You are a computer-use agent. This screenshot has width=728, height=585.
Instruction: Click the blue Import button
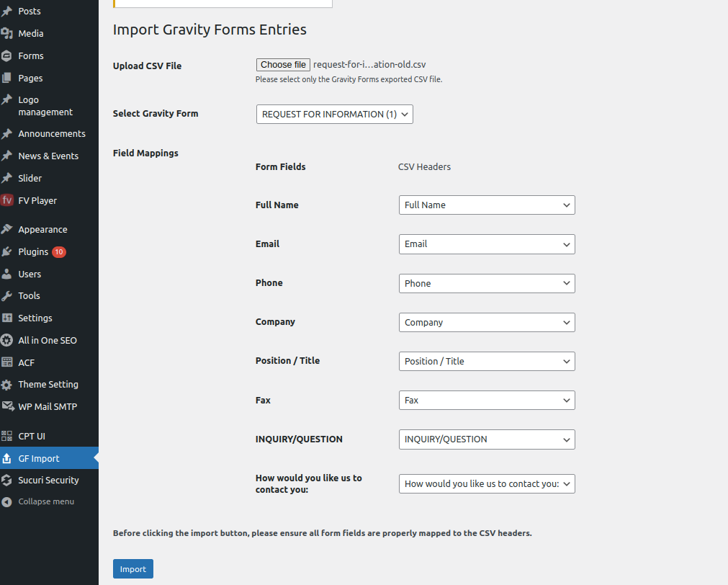(132, 568)
